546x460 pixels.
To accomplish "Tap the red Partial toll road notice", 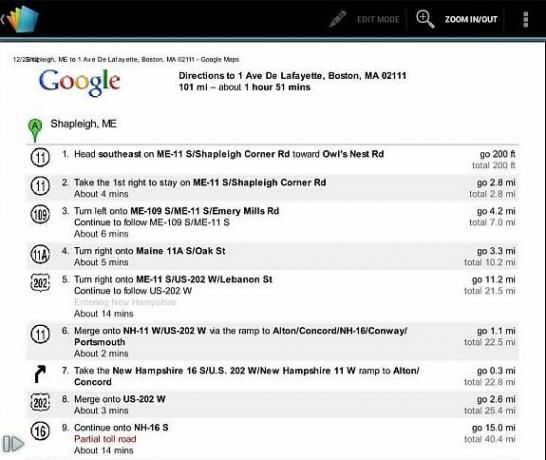I will click(x=105, y=439).
